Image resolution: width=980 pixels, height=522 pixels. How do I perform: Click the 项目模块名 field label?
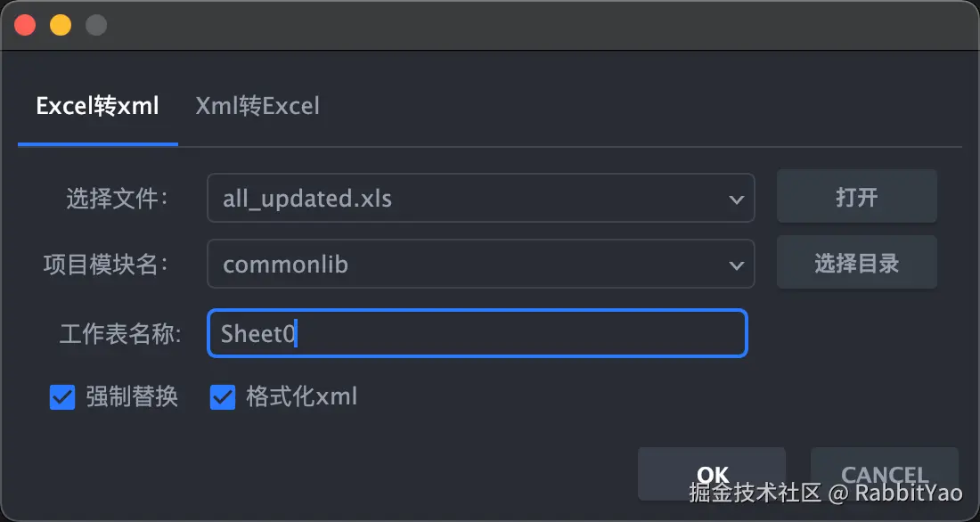coord(106,265)
